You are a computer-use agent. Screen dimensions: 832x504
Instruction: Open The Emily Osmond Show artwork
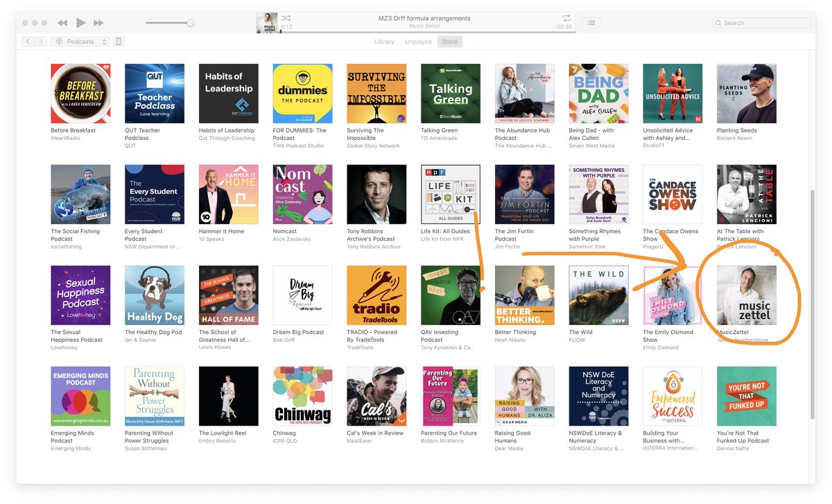coord(673,295)
